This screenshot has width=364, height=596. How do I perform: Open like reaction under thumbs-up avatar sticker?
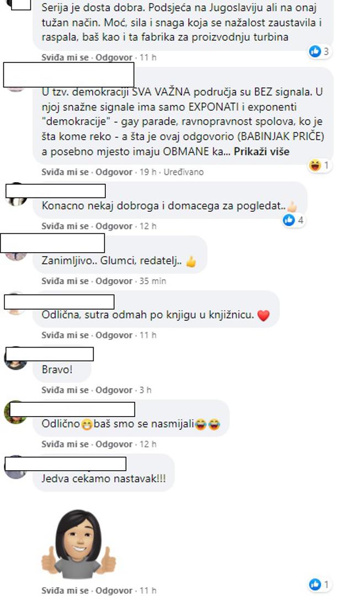[x=319, y=584]
